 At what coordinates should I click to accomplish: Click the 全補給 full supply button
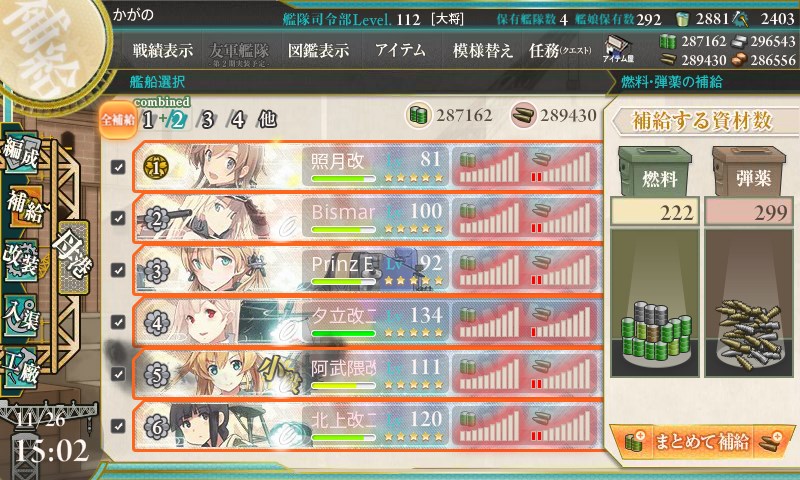click(118, 120)
